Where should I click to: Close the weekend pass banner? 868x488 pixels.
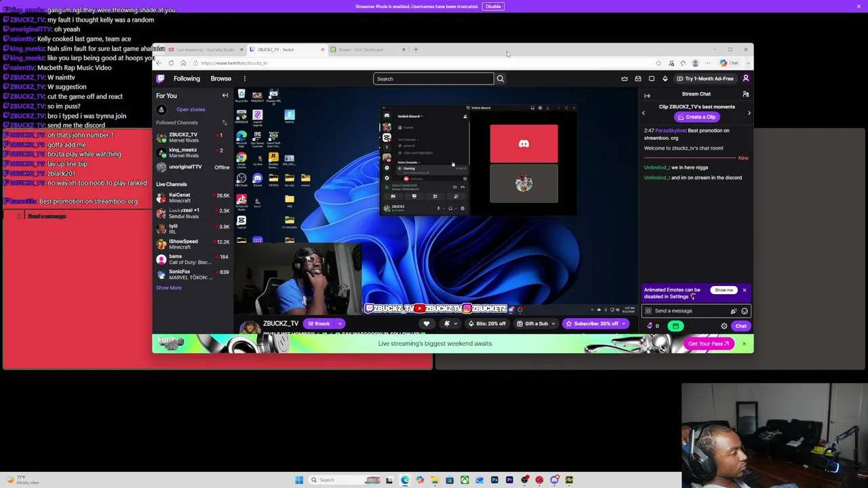(744, 344)
